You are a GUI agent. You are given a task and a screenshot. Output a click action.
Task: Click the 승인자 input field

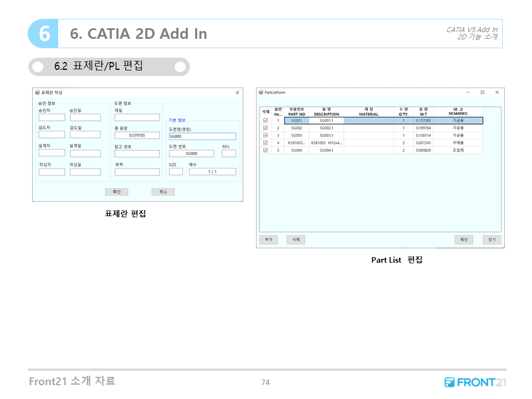pyautogui.click(x=52, y=117)
